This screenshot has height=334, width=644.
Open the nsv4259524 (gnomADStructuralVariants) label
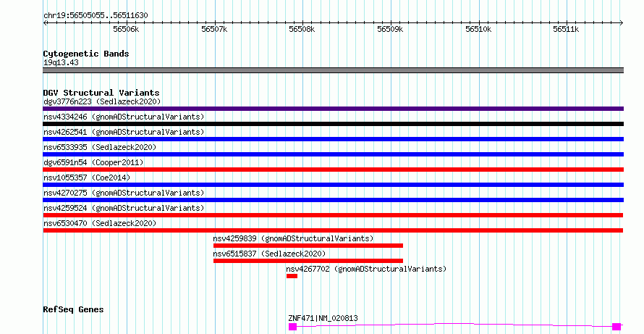pyautogui.click(x=124, y=208)
